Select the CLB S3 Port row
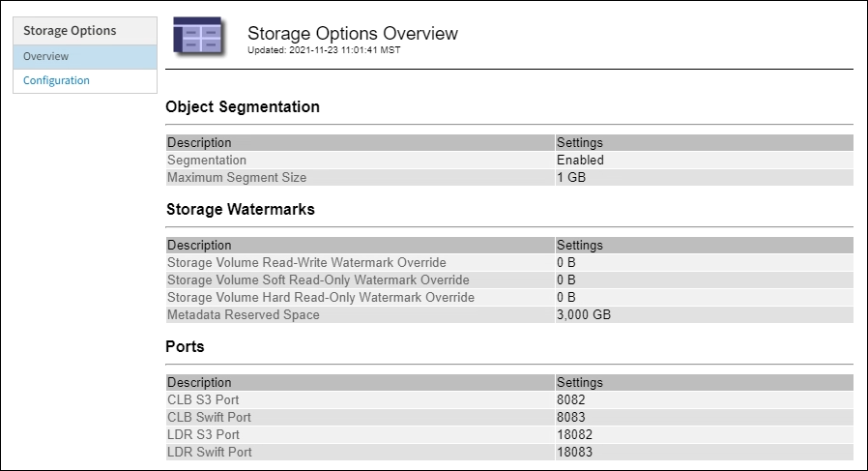 pyautogui.click(x=203, y=400)
